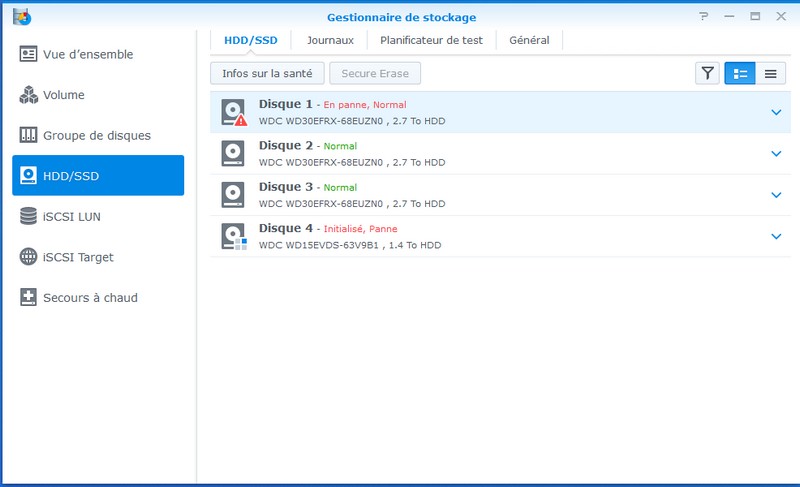Switch to the Journaux tab

tap(330, 40)
